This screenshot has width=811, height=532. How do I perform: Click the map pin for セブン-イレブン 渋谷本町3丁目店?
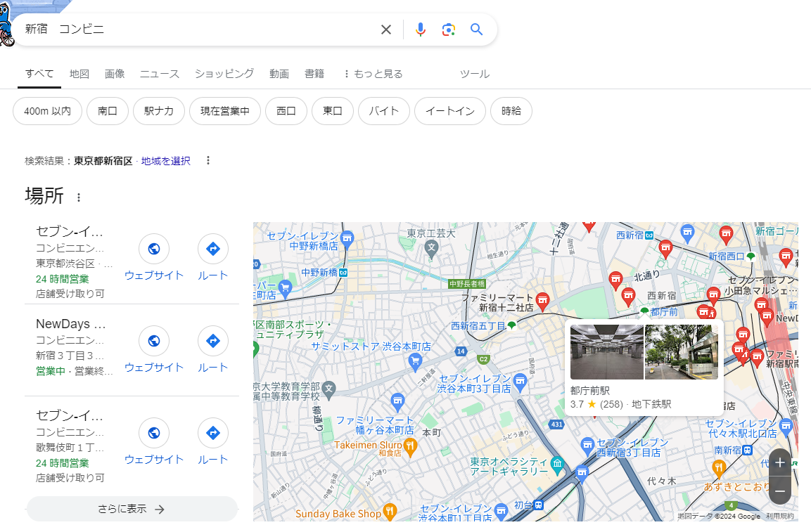pos(521,382)
